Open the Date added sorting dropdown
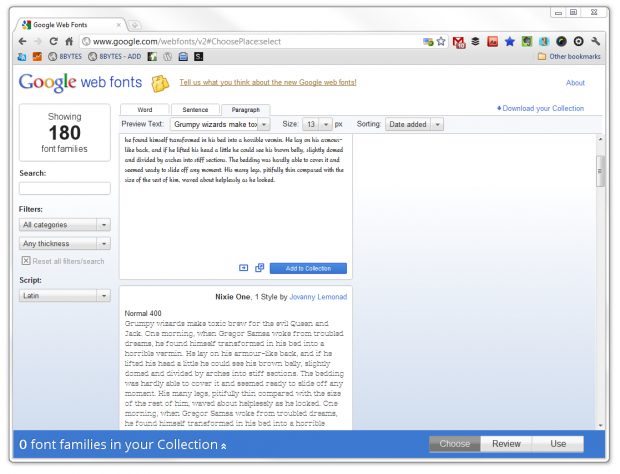Image resolution: width=620 pixels, height=474 pixels. pos(414,125)
